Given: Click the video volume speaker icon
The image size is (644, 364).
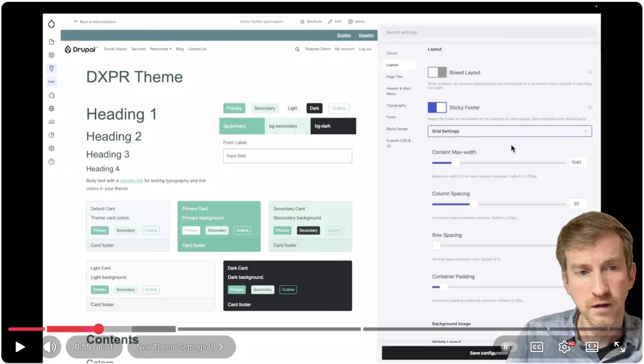Looking at the screenshot, I should coord(50,347).
